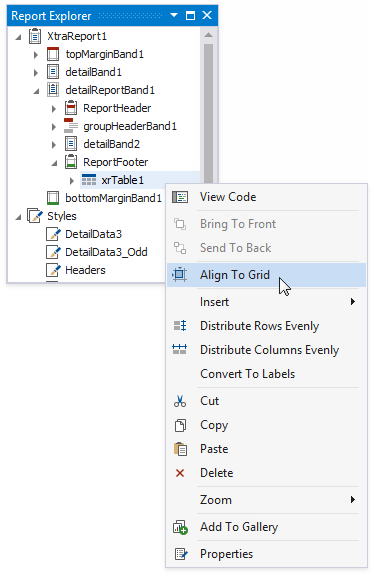Click the Properties icon at menu bottom
The width and height of the screenshot is (374, 576).
pos(181,554)
